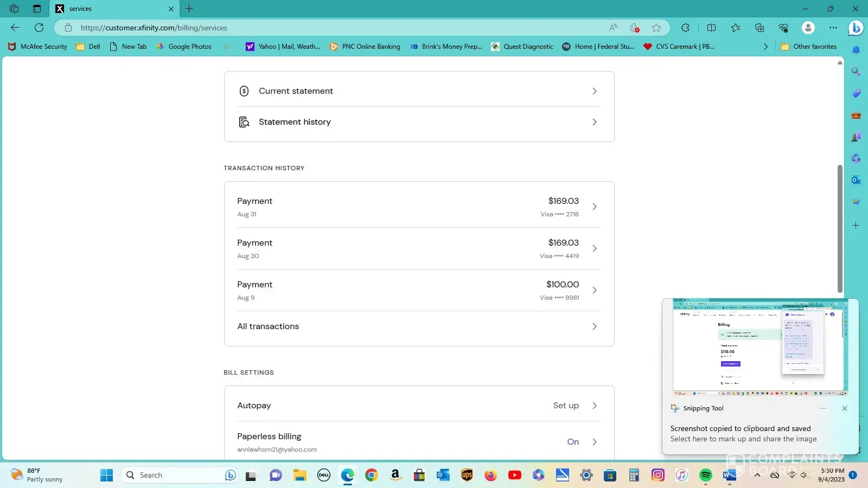Close the services tab
Image resolution: width=868 pixels, height=488 pixels.
pos(171,9)
